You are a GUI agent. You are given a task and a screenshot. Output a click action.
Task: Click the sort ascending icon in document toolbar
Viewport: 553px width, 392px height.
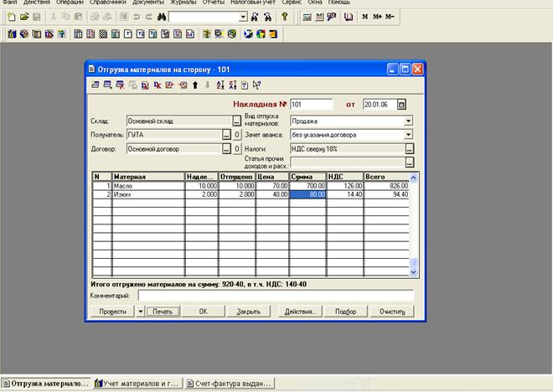pyautogui.click(x=221, y=85)
